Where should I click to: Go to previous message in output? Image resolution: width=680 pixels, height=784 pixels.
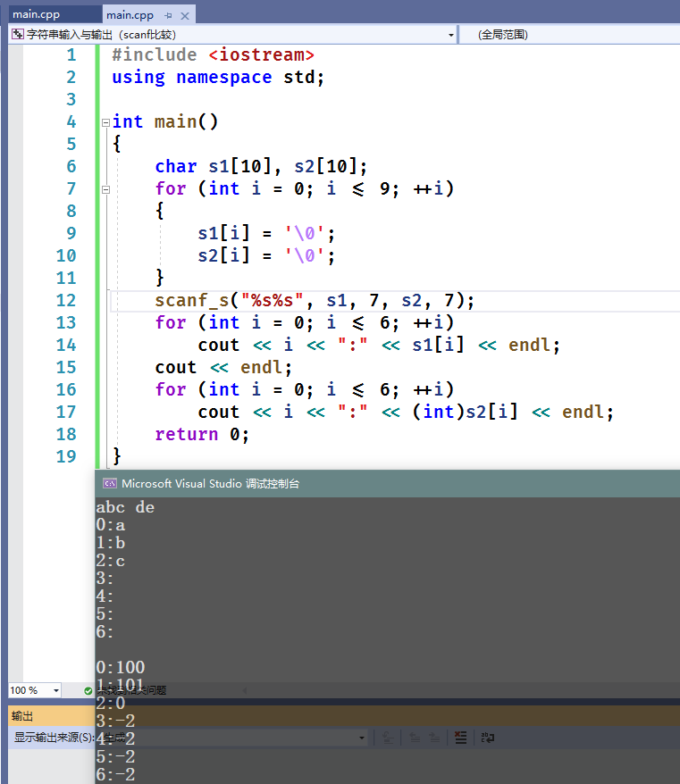(415, 738)
